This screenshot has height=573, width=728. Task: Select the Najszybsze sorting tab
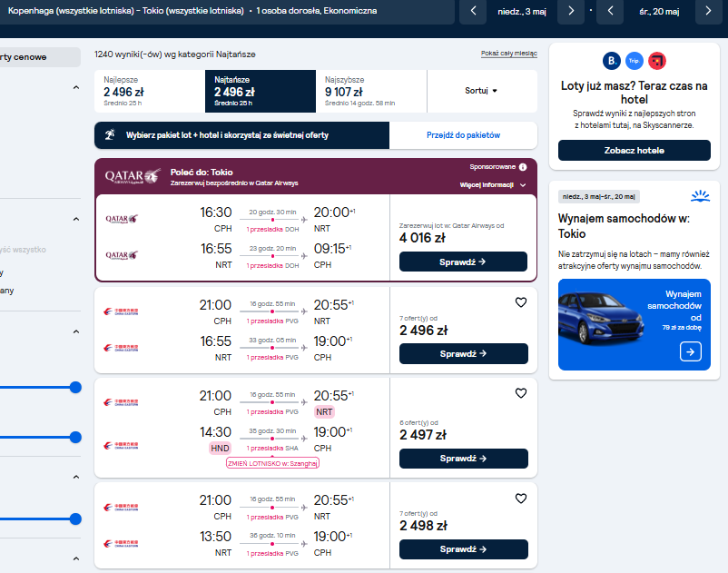(371, 91)
